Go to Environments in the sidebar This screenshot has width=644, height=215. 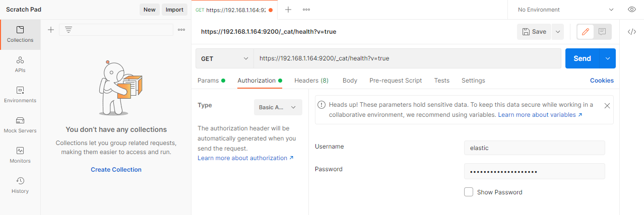[20, 95]
